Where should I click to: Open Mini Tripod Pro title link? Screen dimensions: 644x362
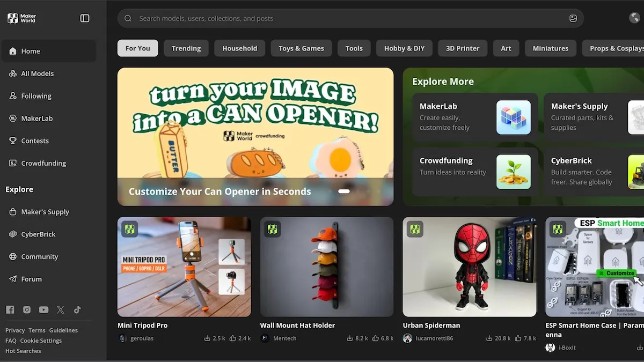pyautogui.click(x=143, y=326)
